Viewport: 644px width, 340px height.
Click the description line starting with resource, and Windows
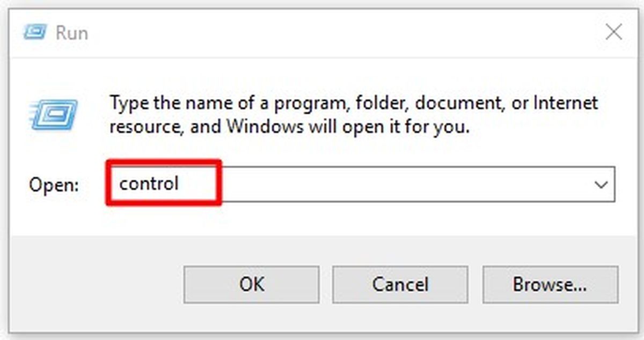pos(290,128)
